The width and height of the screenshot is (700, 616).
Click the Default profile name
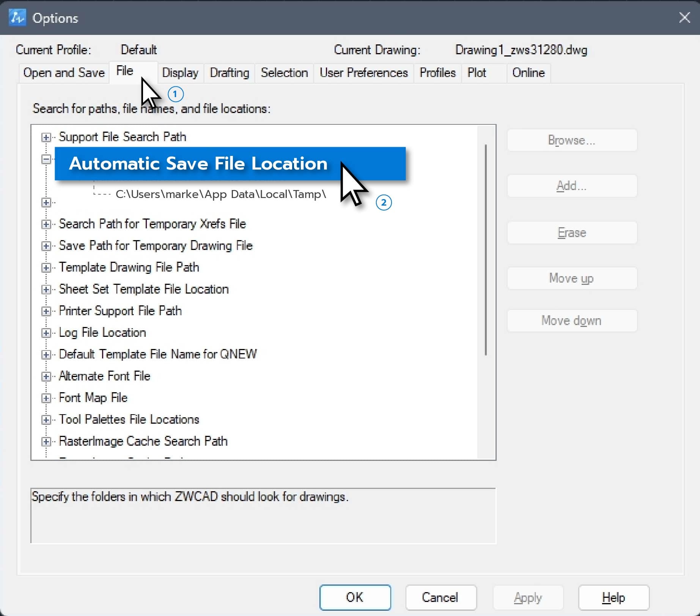click(138, 50)
